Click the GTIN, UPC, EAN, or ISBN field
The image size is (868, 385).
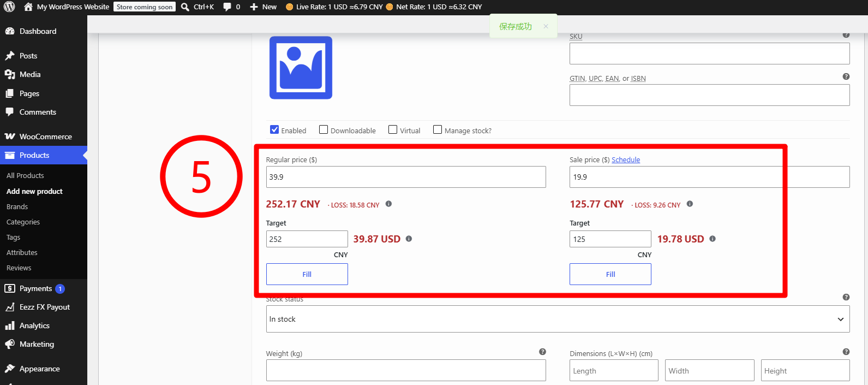[710, 95]
